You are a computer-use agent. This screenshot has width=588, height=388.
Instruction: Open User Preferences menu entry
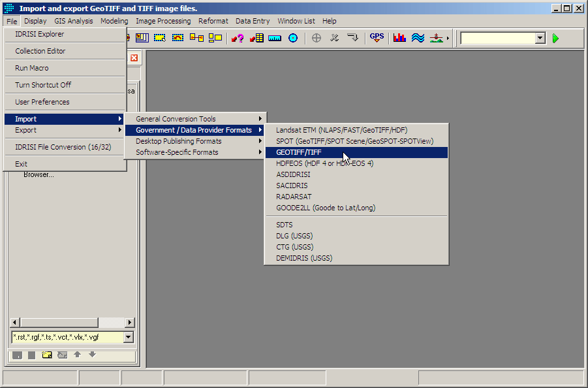click(x=65, y=102)
